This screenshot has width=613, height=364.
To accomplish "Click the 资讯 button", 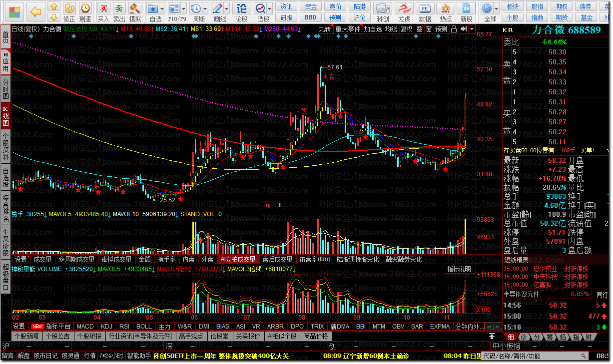I will pos(286,6).
